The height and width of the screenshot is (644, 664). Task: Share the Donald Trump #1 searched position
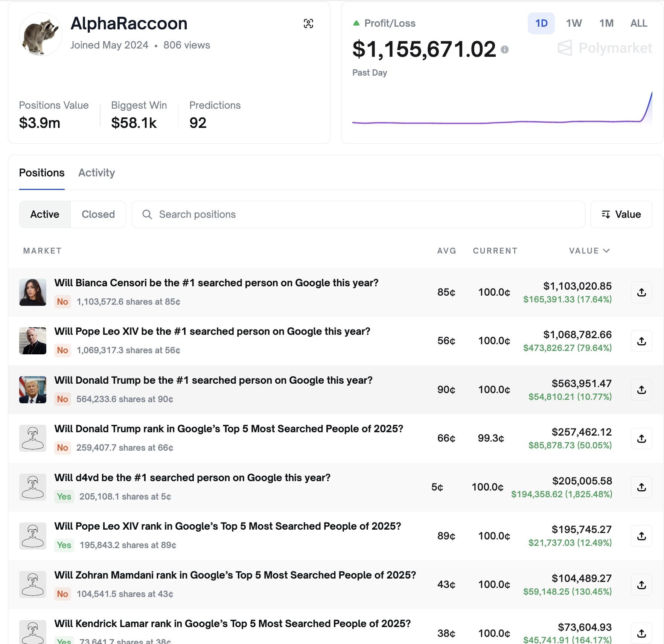[641, 390]
